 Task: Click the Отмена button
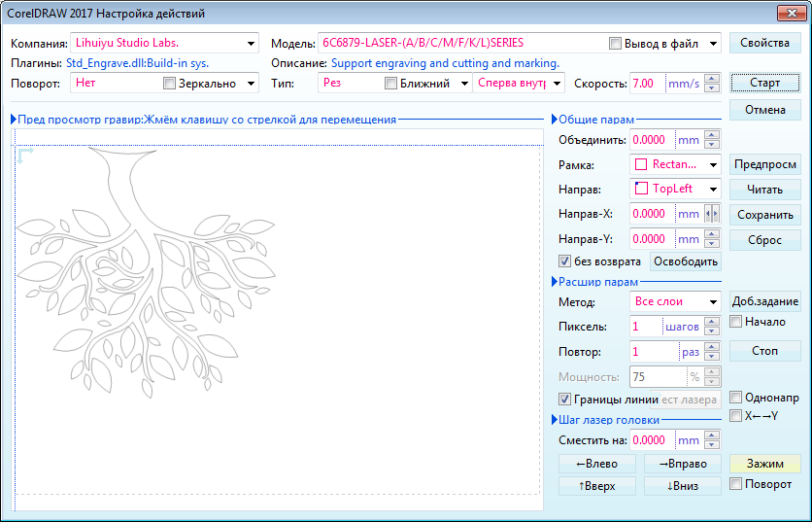[764, 110]
